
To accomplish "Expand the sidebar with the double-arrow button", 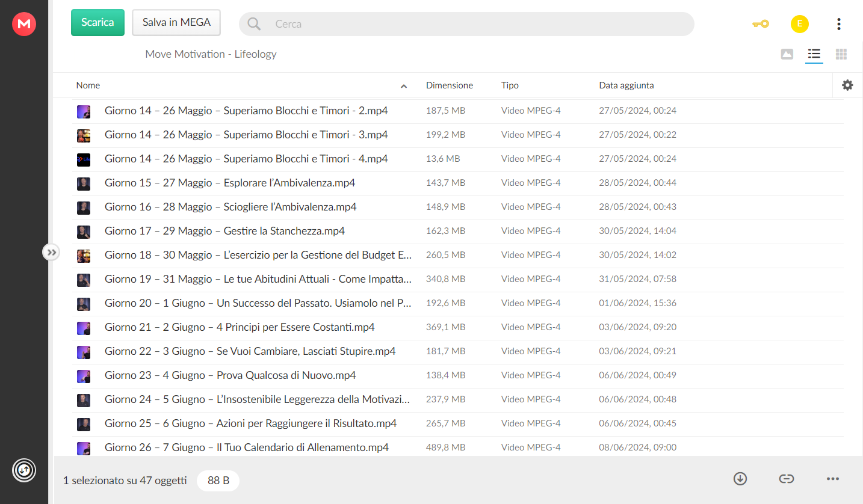I will click(x=51, y=252).
